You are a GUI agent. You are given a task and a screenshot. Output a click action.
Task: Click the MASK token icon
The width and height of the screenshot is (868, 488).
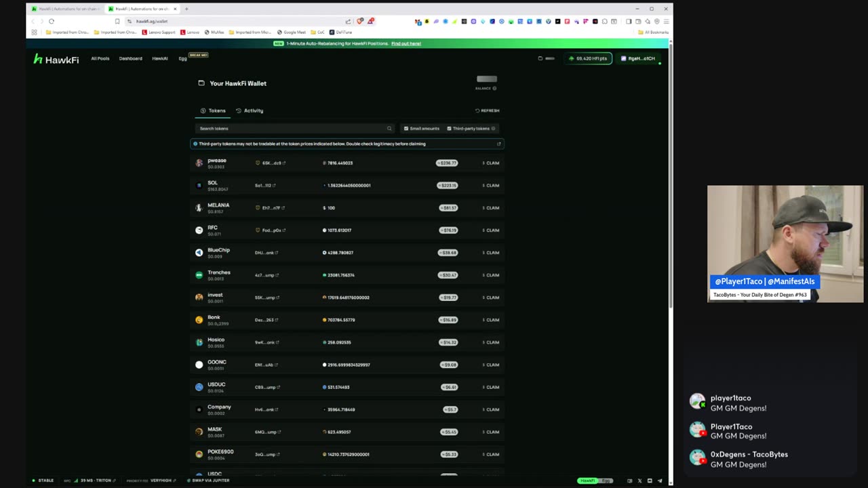[199, 431]
